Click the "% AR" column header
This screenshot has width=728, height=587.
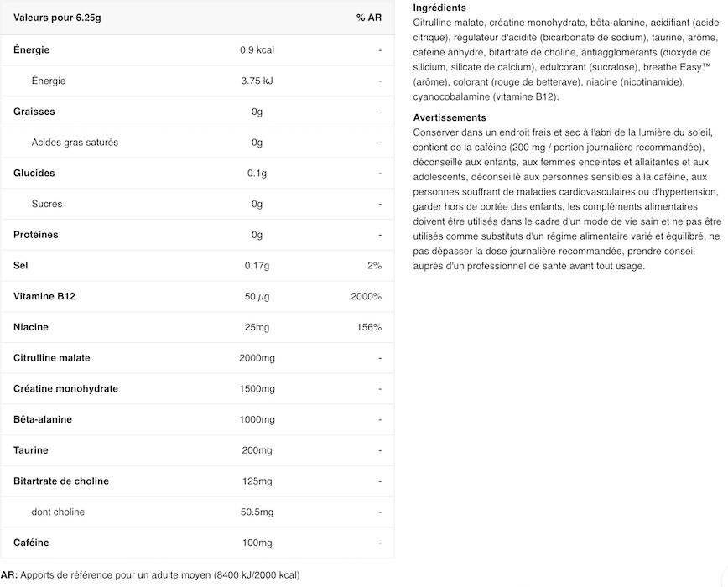(x=369, y=18)
